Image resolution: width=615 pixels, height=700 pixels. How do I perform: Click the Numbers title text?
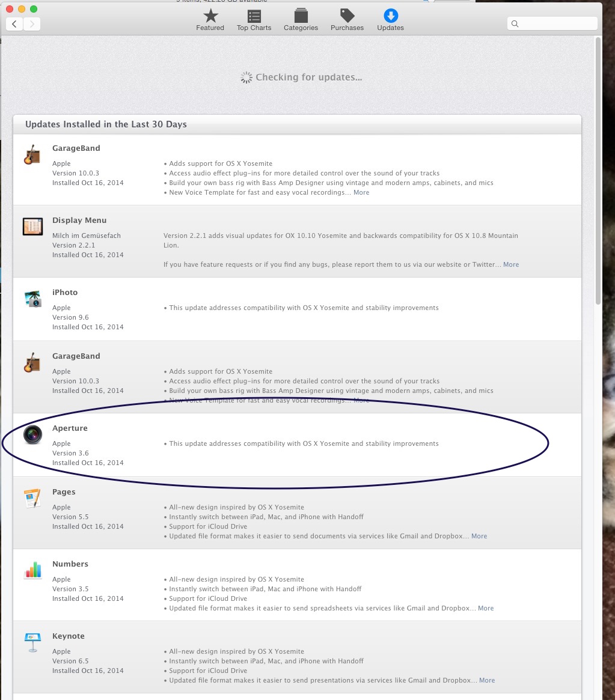(70, 564)
